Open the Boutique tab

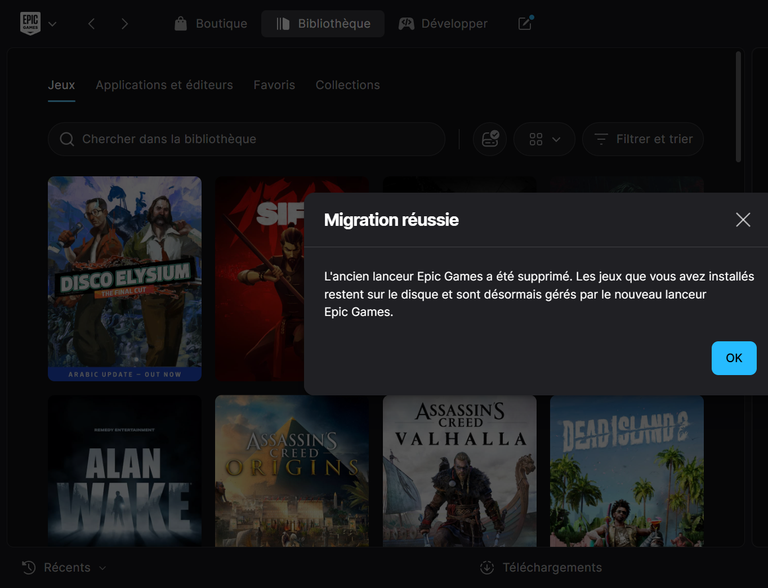[x=211, y=24]
